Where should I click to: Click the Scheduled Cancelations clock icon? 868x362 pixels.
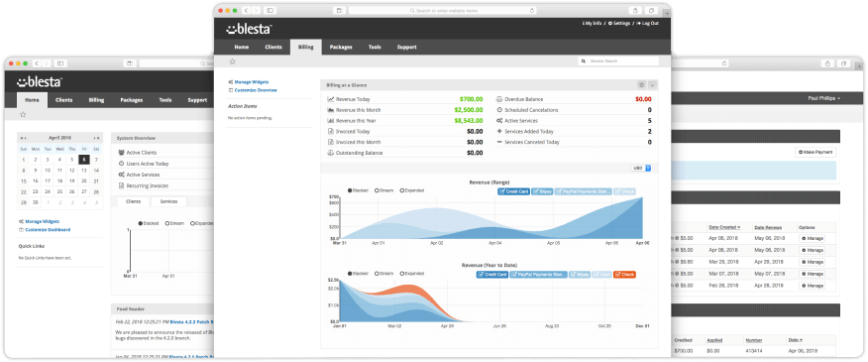[x=499, y=110]
